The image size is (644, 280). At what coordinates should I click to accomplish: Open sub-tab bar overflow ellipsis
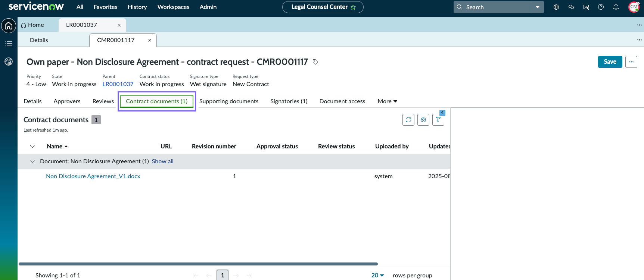(640, 40)
